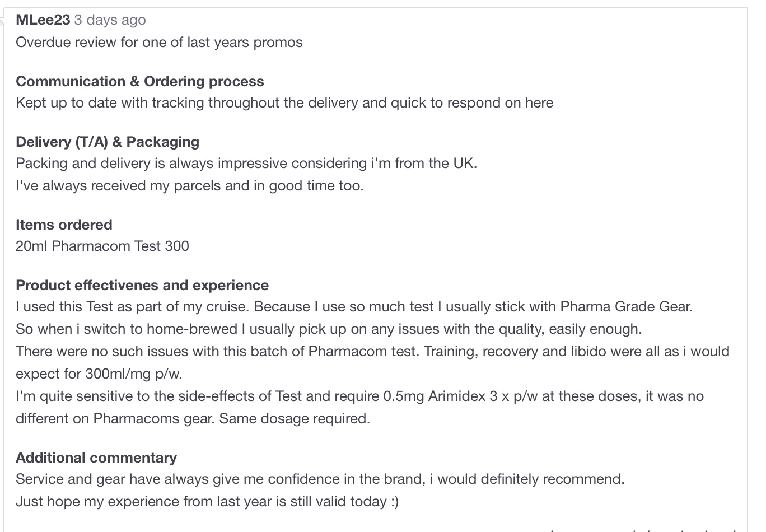This screenshot has width=766, height=532.
Task: Click the "20ml Pharmacom Test 300" item text
Action: tap(102, 246)
